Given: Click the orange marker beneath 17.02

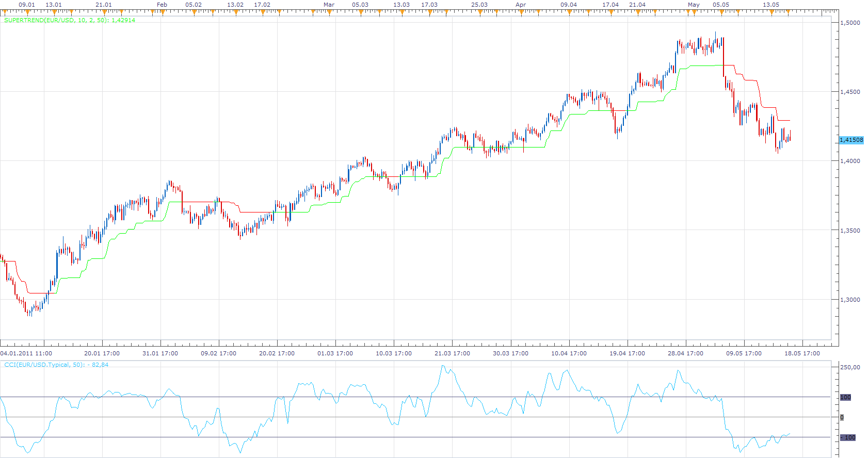Looking at the screenshot, I should [x=263, y=12].
